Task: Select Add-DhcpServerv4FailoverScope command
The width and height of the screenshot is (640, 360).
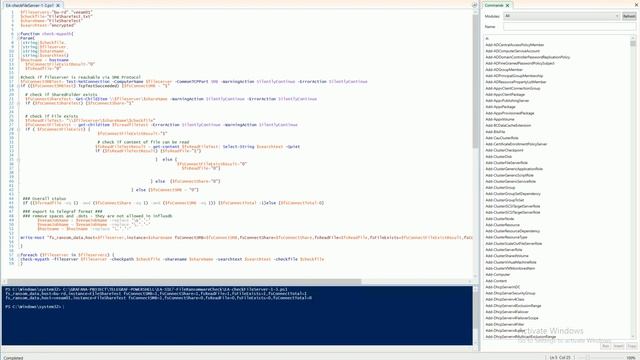Action: pos(512,318)
